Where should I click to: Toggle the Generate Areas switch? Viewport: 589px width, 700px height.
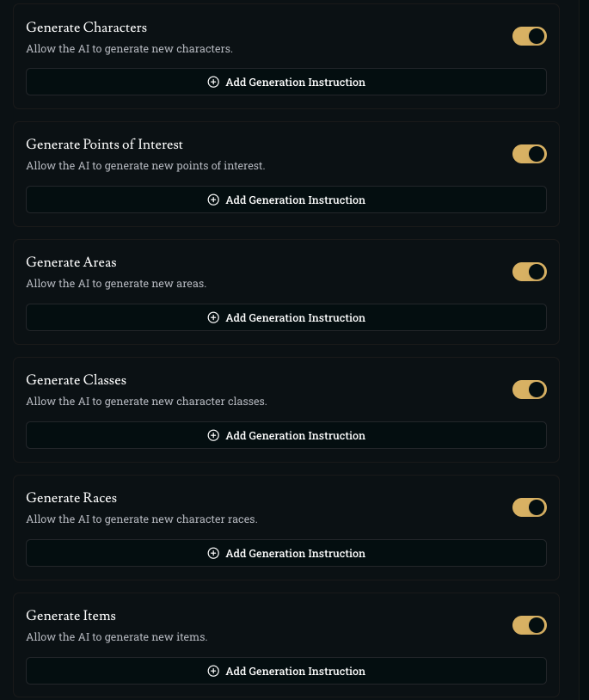click(529, 272)
